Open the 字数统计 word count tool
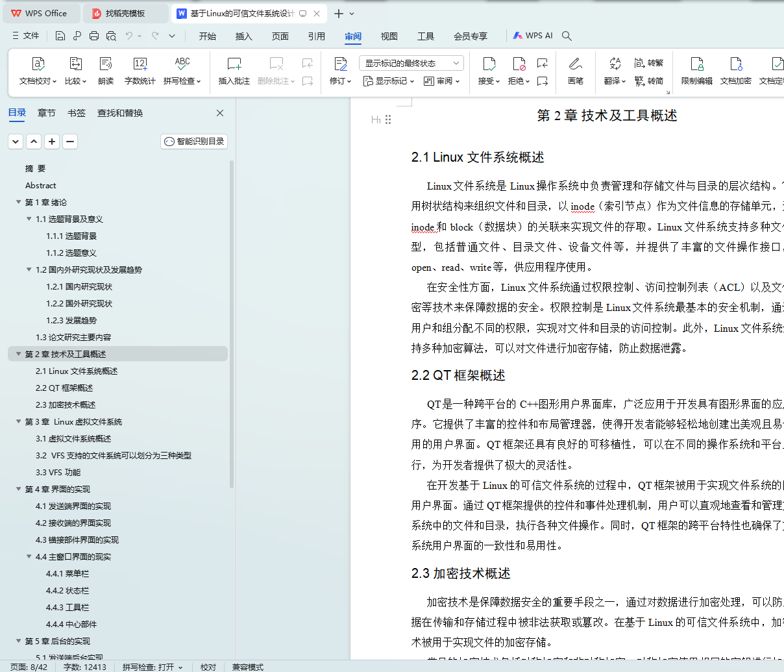The height and width of the screenshot is (672, 784). click(x=140, y=70)
